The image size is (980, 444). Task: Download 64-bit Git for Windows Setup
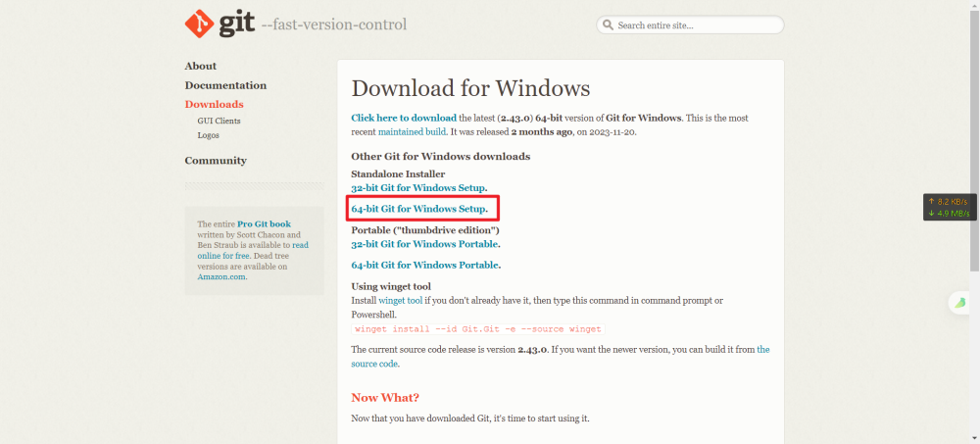click(418, 208)
